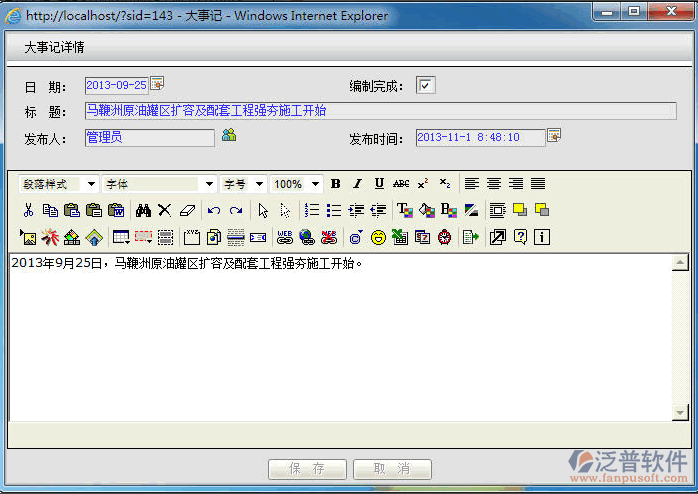Insert the current time (red clock icon)
Viewport: 698px width, 494px height.
[x=444, y=237]
